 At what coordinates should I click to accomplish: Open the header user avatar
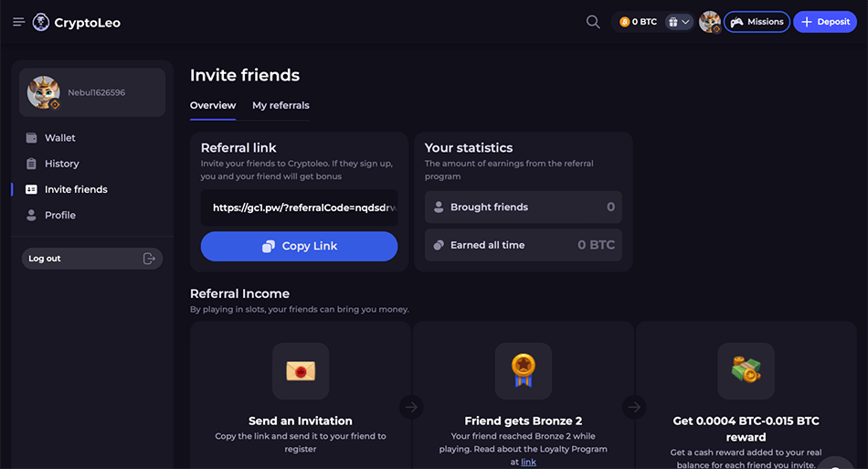point(710,22)
